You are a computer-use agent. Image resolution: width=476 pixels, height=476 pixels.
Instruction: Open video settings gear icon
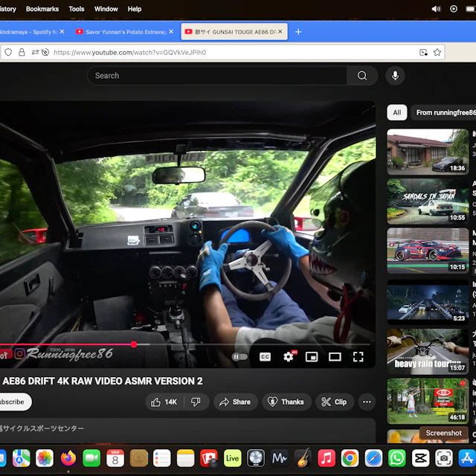point(289,357)
